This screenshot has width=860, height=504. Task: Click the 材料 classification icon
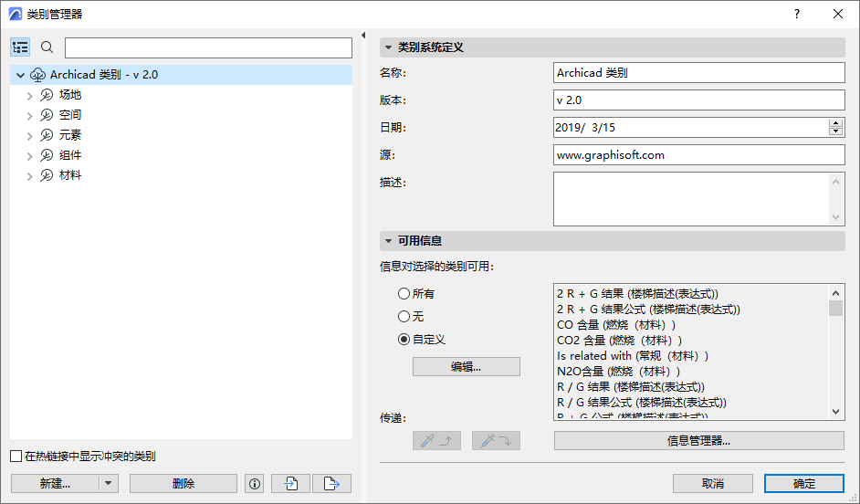(47, 175)
